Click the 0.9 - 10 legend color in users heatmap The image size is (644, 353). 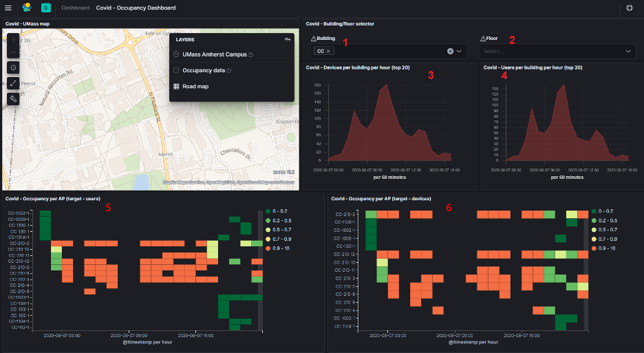coord(266,248)
